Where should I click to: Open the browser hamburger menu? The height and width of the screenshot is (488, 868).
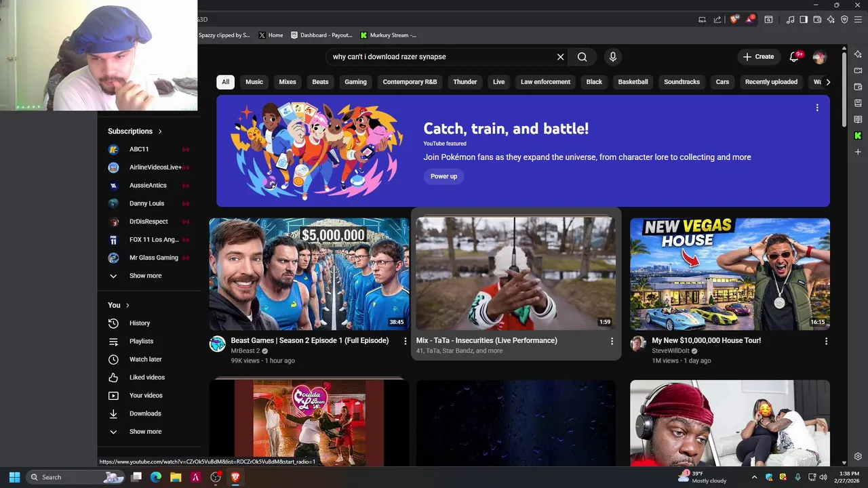coord(858,20)
